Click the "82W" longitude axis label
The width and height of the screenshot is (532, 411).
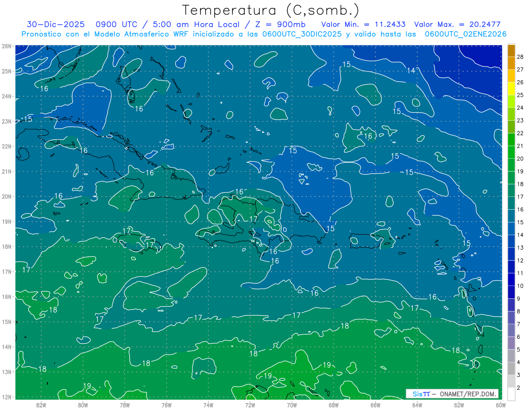point(41,405)
